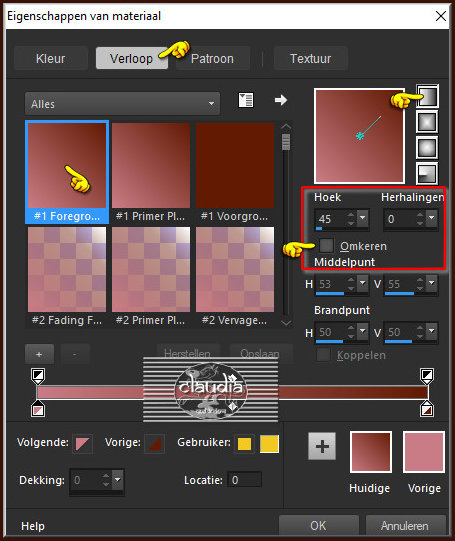Confirm with the OK button

318,526
